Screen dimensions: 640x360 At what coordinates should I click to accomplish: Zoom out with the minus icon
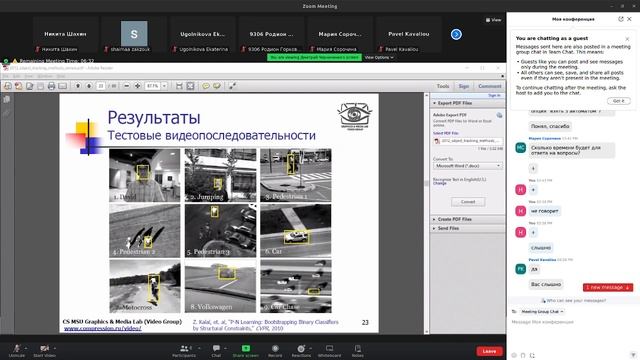127,86
